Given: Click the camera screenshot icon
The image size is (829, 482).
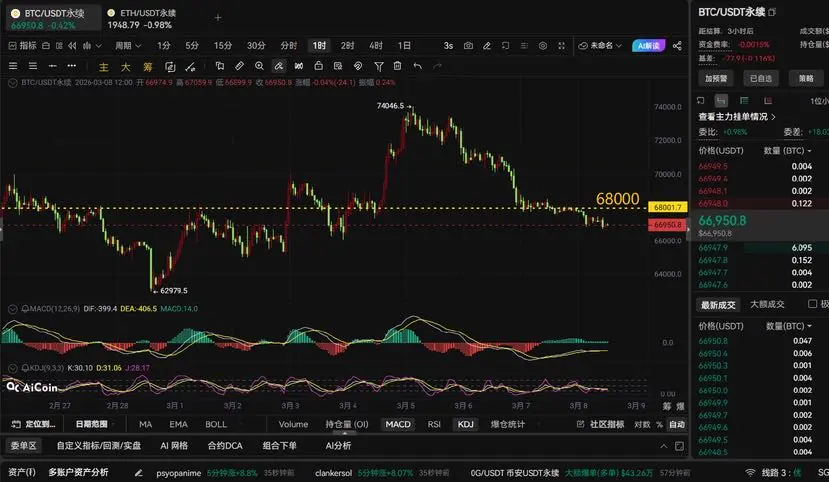Looking at the screenshot, I should pos(468,46).
